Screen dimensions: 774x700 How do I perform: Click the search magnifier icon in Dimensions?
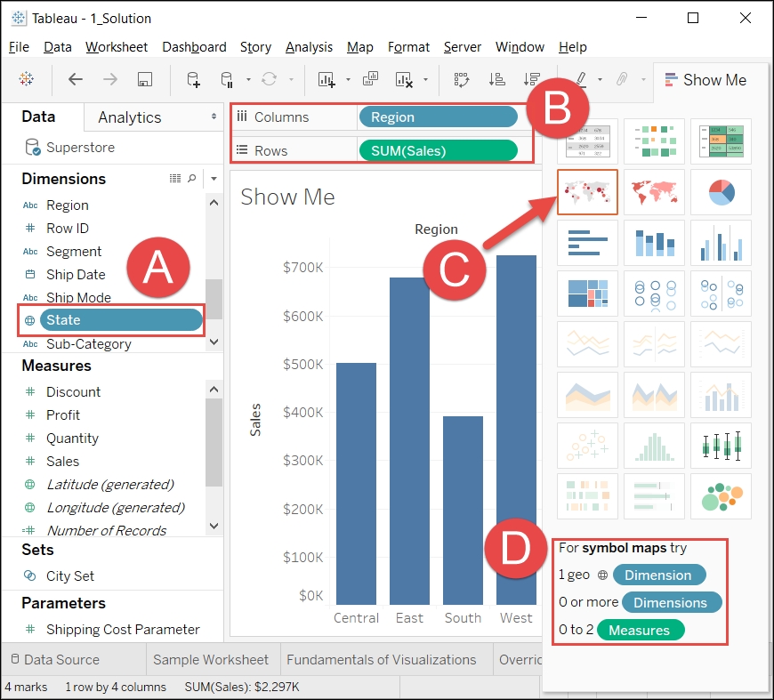[192, 178]
